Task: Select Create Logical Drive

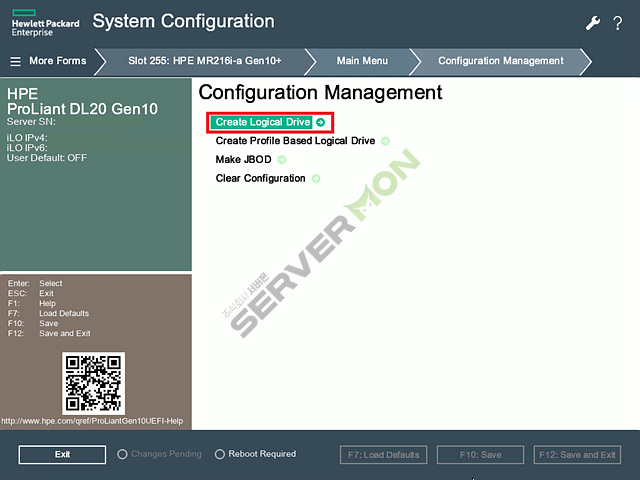Action: pyautogui.click(x=263, y=122)
